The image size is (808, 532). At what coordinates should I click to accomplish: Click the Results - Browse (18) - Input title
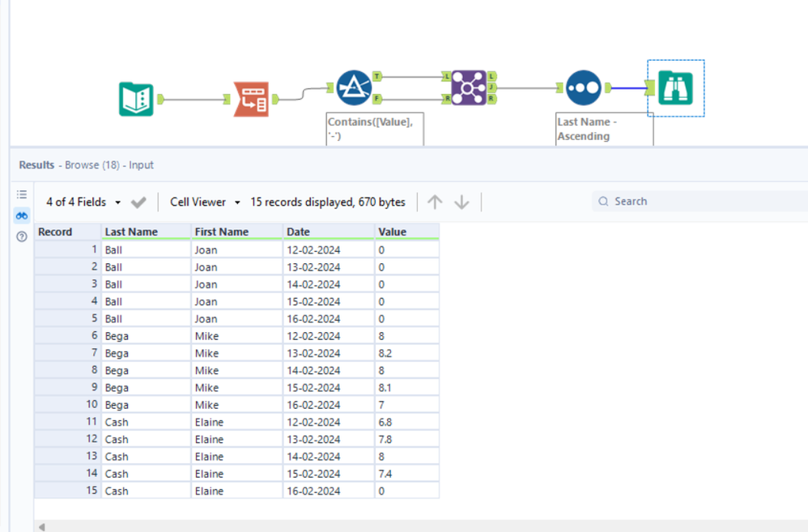point(86,165)
